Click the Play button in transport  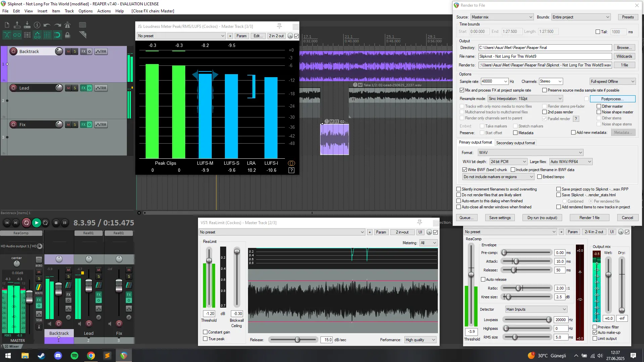coord(36,222)
